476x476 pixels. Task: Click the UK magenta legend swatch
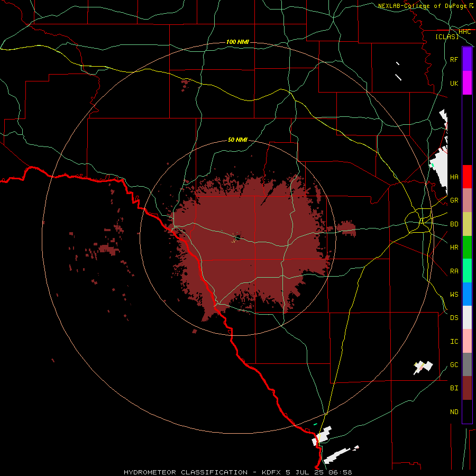coord(467,83)
